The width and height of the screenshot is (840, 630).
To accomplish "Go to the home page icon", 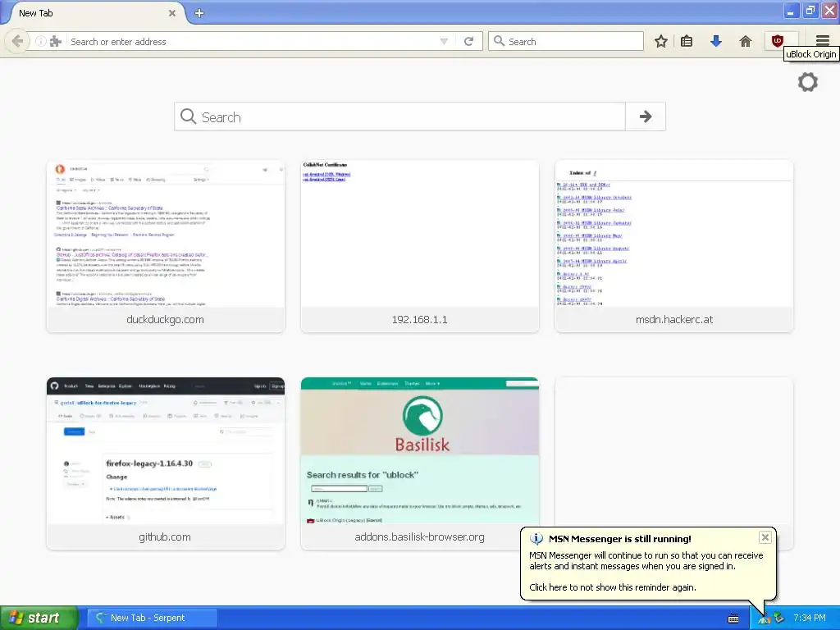I will coord(745,41).
